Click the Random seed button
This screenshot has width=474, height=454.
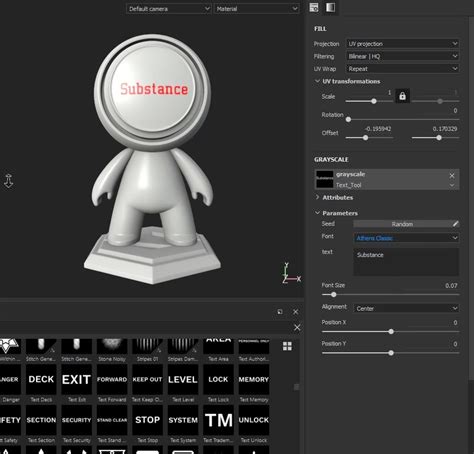(402, 224)
